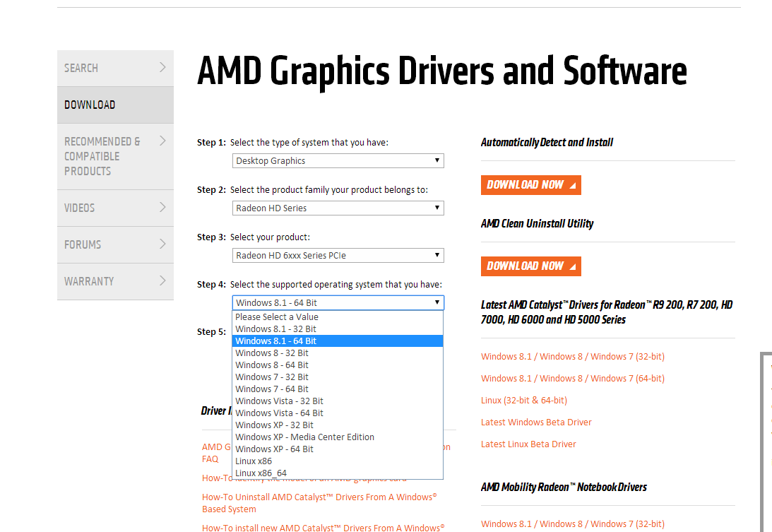Open Mobility Radeon Windows 8.1/8/7 (32-bit) link
The height and width of the screenshot is (532, 772).
coord(573,524)
